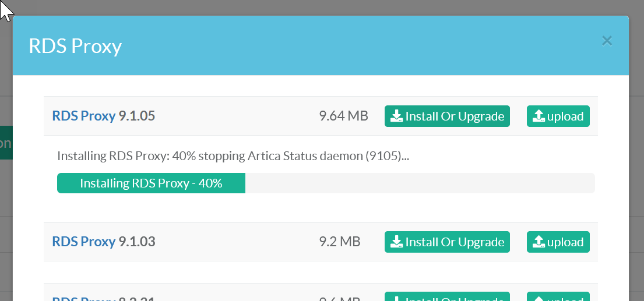Close the RDS Proxy dialog

point(607,41)
